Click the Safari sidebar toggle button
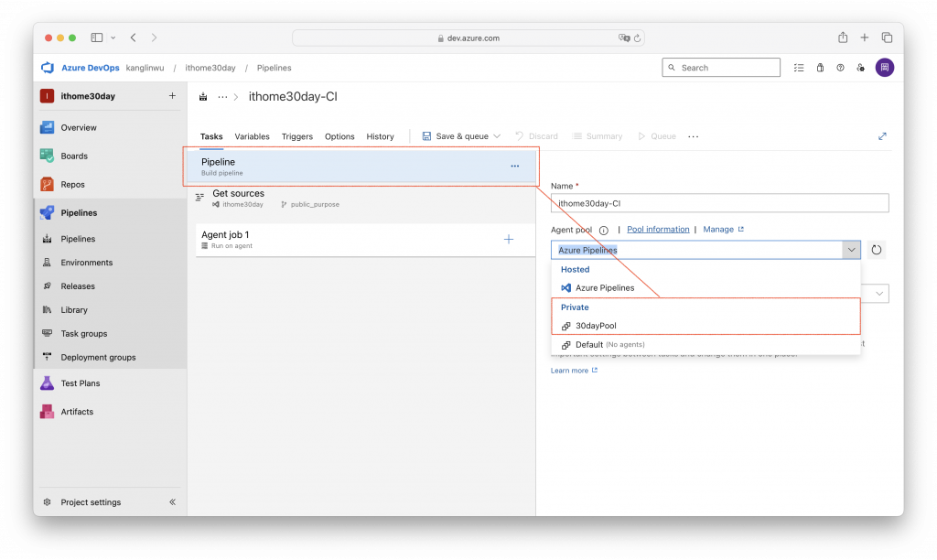This screenshot has height=560, width=937. 97,38
